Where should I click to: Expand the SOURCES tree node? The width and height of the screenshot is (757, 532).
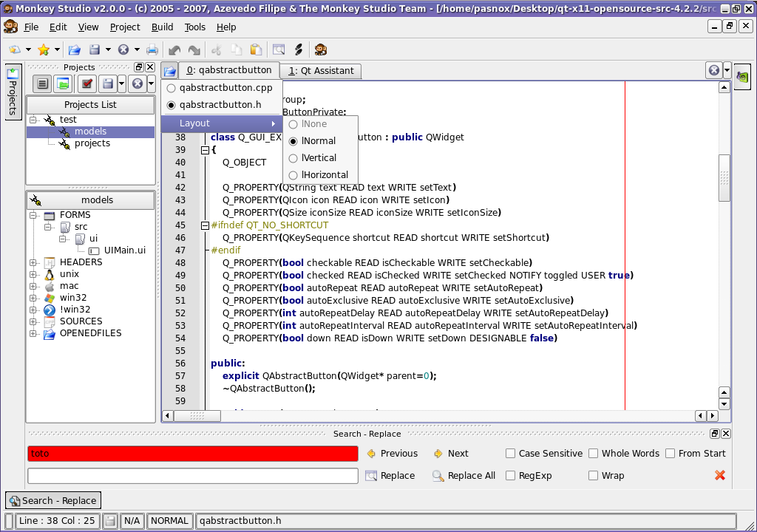(33, 321)
